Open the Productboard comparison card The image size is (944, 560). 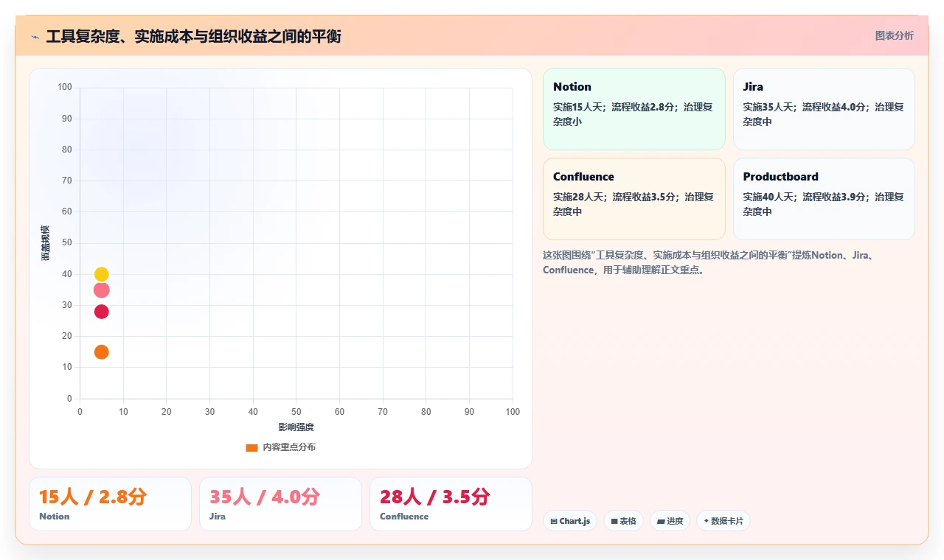(824, 199)
